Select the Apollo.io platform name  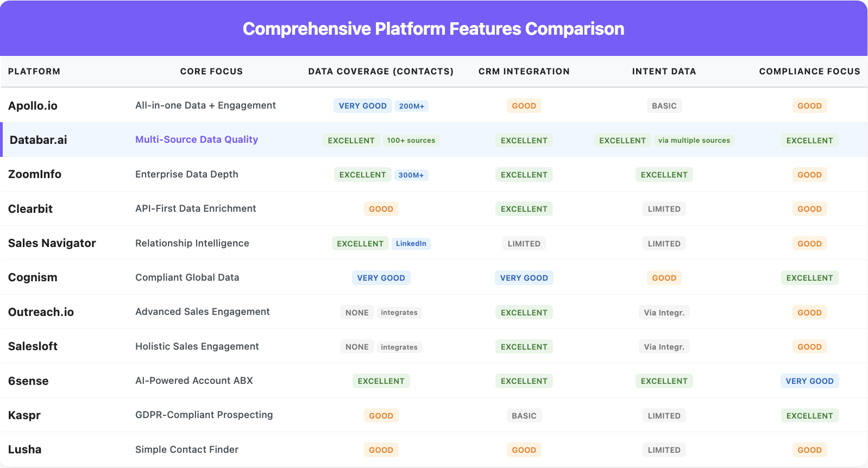tap(33, 106)
